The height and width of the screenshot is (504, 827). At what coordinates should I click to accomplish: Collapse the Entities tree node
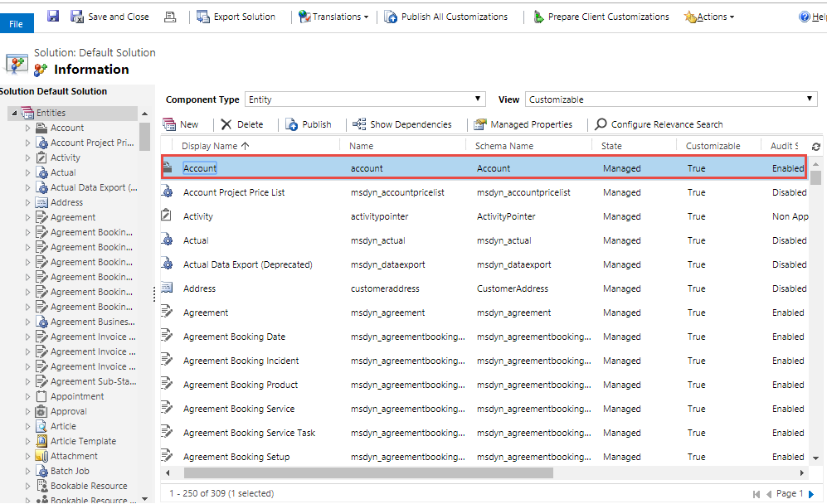tap(13, 114)
